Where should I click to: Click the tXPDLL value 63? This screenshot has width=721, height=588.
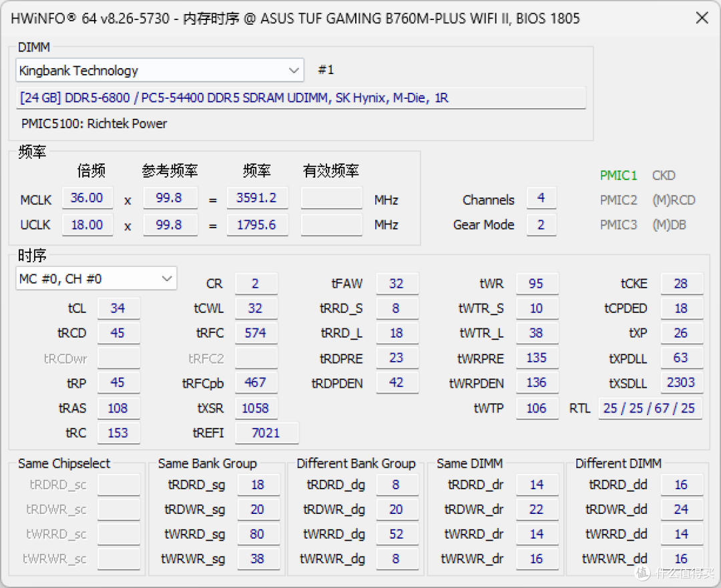pos(682,358)
